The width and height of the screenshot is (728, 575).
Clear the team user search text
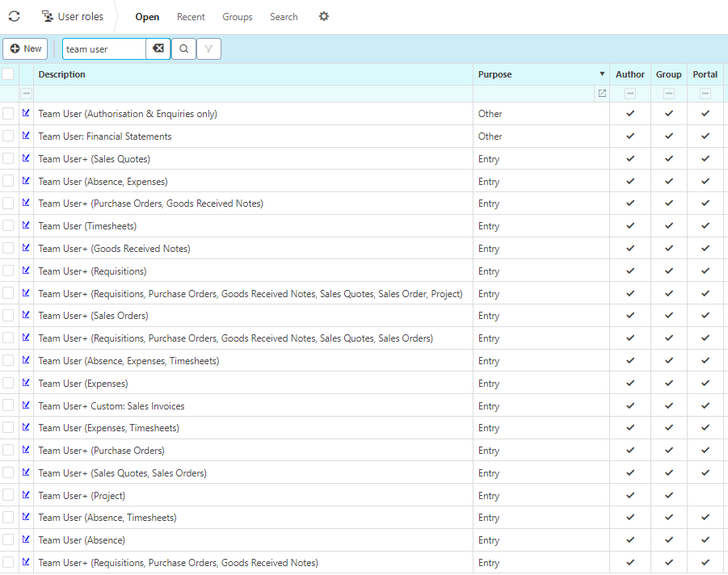158,48
